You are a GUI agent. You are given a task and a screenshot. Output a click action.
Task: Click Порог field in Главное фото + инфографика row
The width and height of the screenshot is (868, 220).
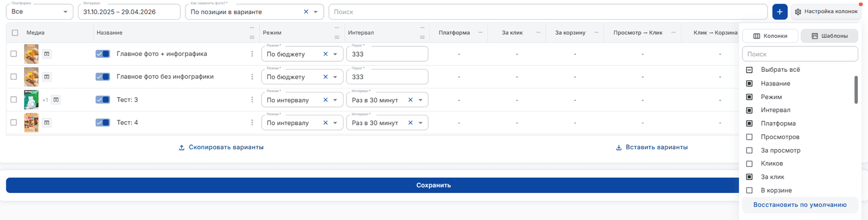[387, 54]
